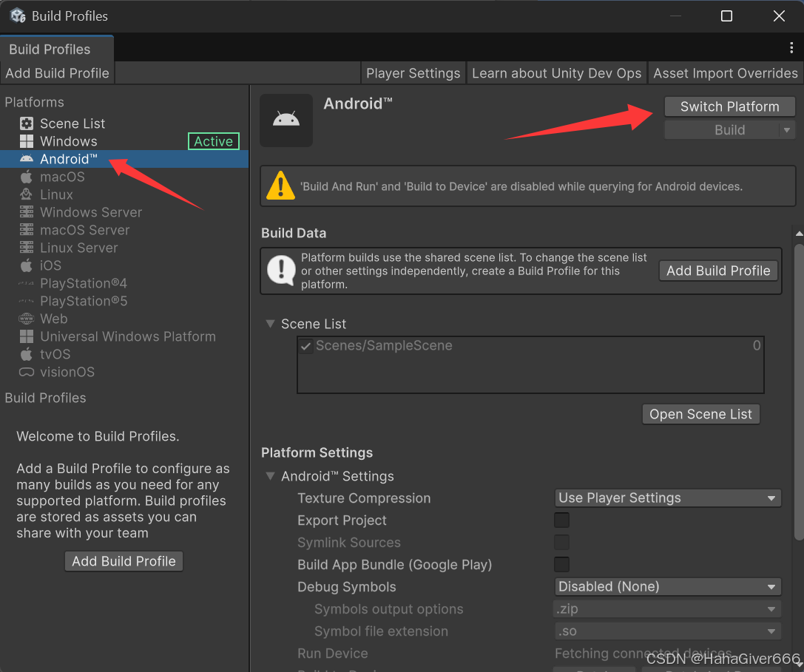804x672 pixels.
Task: Click the scrollbar up arrow
Action: (x=799, y=234)
